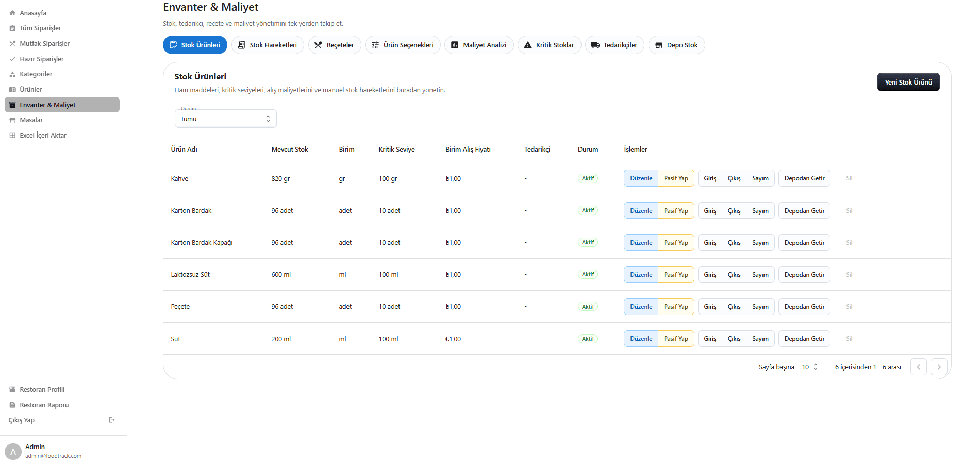Switch to the Reçeteler tab

coord(335,45)
